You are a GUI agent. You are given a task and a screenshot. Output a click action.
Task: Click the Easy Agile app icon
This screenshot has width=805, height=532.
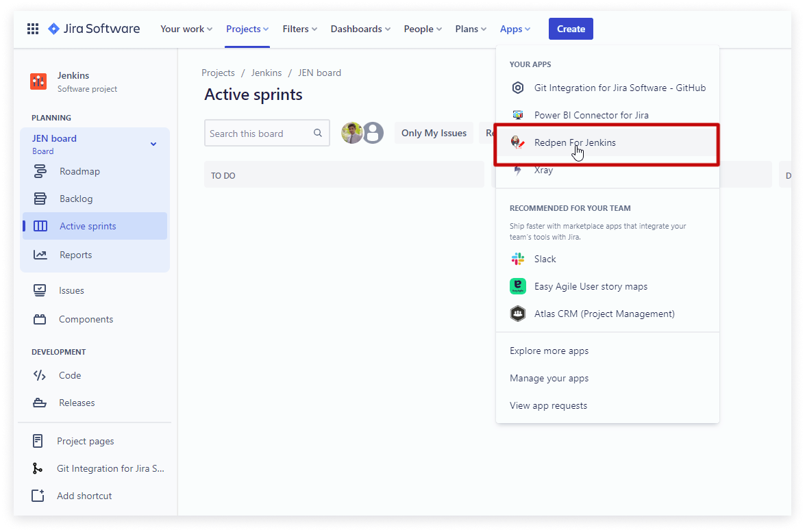click(518, 286)
